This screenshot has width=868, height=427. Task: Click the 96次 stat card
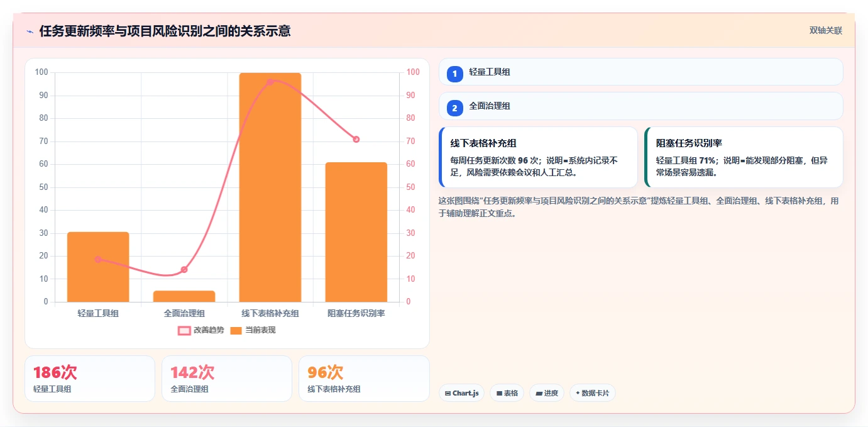click(x=364, y=379)
